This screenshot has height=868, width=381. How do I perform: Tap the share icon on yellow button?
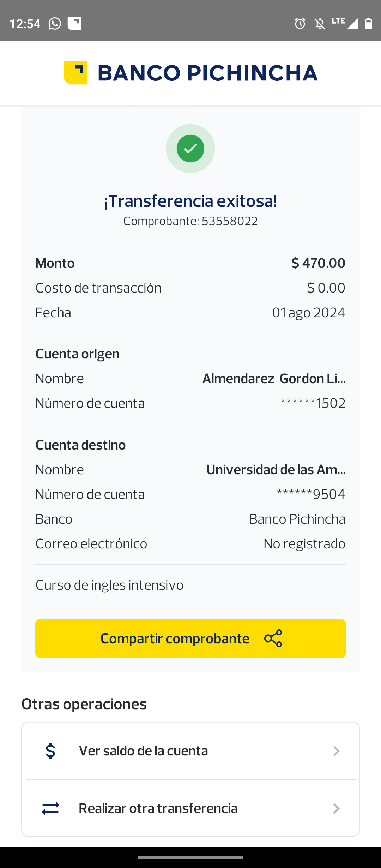click(273, 638)
